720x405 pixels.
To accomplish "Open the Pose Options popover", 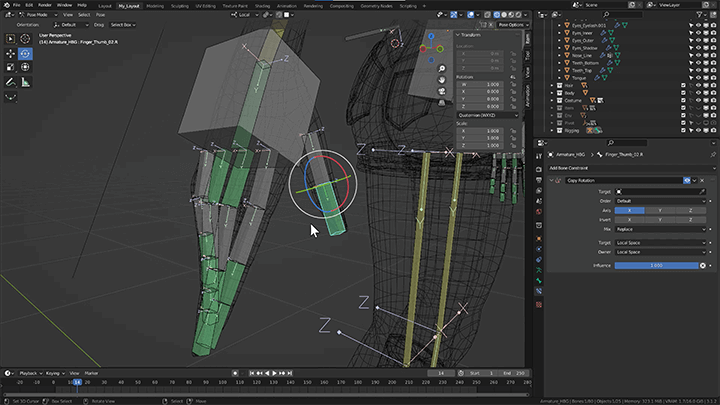I will pos(513,25).
